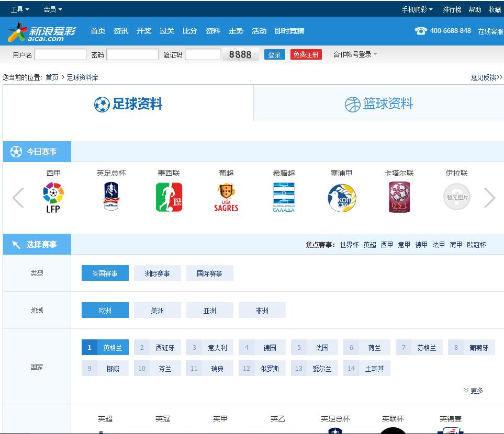Open the 英足总杯 FA Cup logo
This screenshot has width=504, height=434.
click(111, 196)
